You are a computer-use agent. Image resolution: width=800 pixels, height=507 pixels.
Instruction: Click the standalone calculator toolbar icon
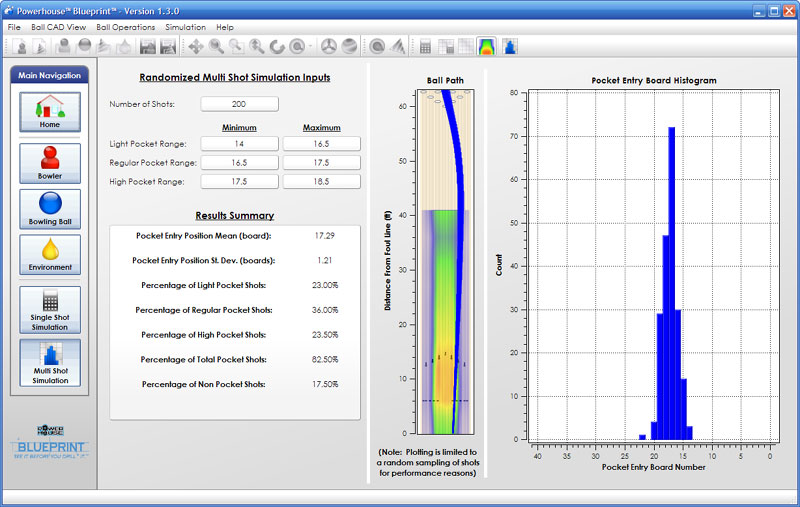(x=426, y=47)
